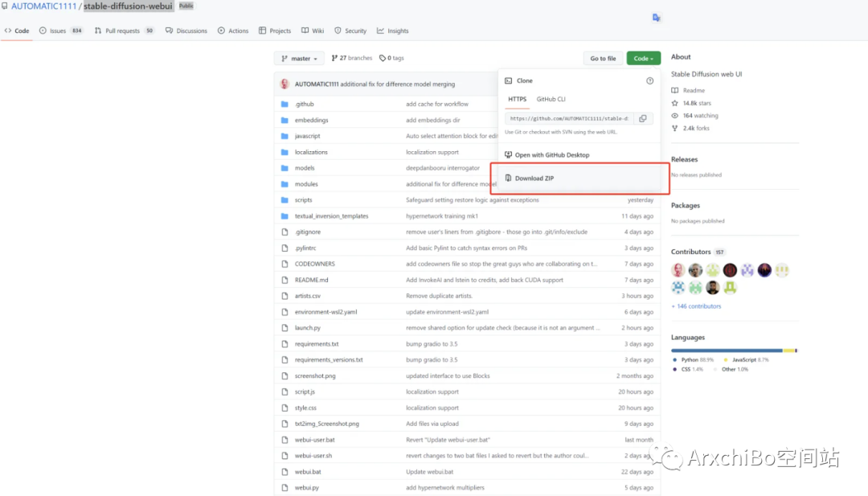868x496 pixels.
Task: Open the 146 contributors link
Action: pos(696,306)
